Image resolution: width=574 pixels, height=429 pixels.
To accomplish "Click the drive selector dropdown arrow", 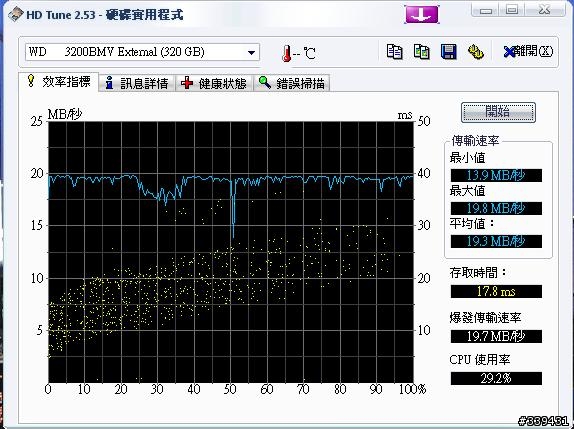I will 251,52.
